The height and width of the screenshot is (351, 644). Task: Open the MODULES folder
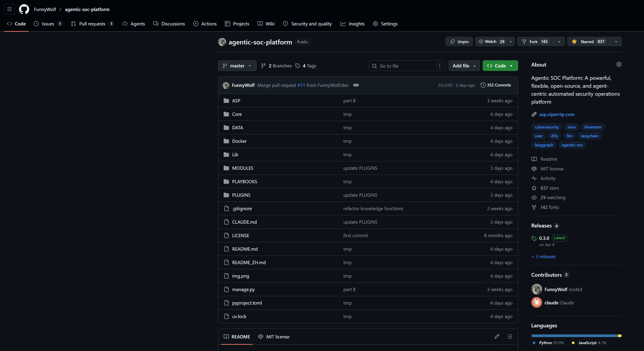pos(242,168)
